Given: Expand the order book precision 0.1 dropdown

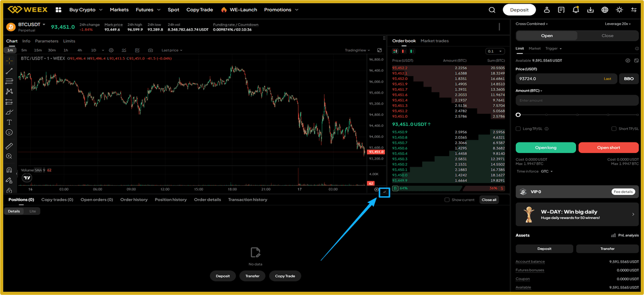Looking at the screenshot, I should click(x=494, y=51).
